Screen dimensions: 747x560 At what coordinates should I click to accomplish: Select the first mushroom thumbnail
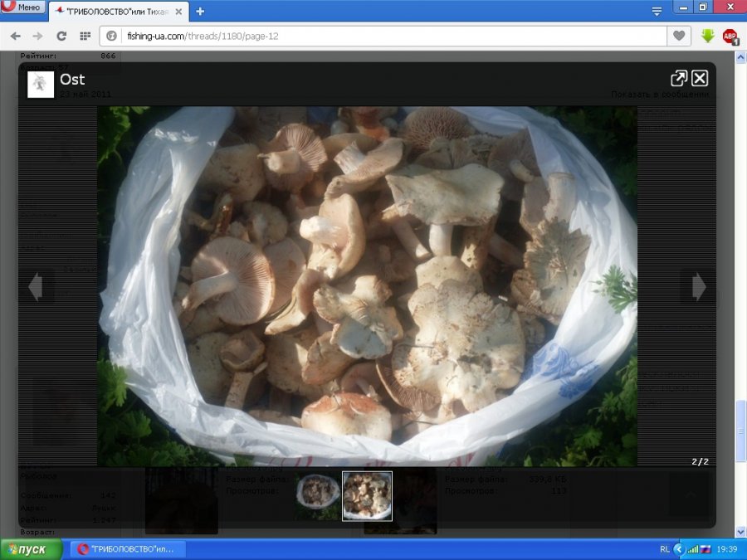point(318,495)
